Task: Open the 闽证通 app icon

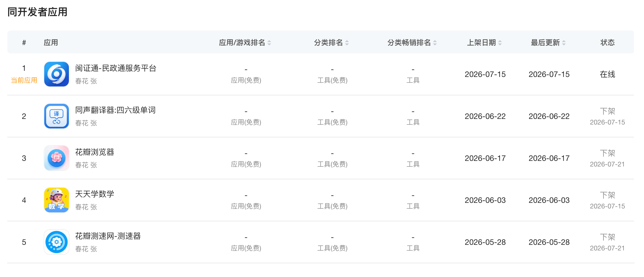Action: coord(57,74)
